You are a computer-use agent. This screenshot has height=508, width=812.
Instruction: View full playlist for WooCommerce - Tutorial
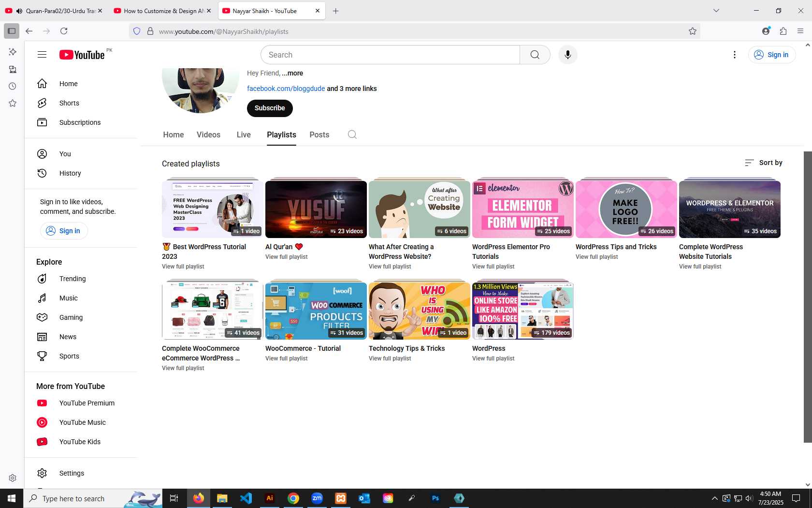pos(286,359)
